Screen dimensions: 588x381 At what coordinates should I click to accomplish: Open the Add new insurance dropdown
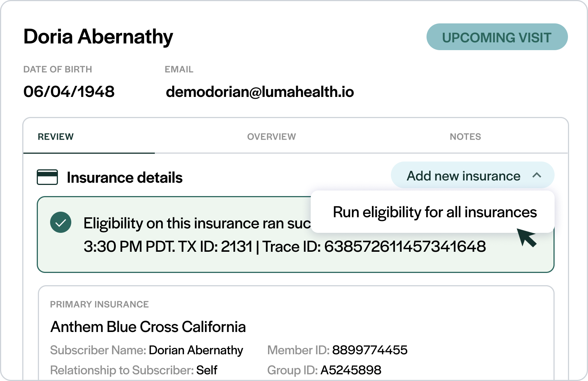[x=472, y=175]
